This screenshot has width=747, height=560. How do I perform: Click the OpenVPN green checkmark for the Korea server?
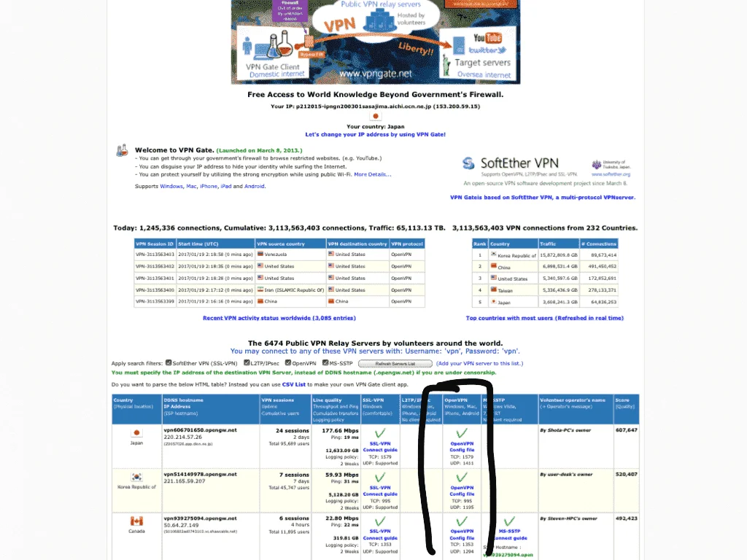[462, 477]
